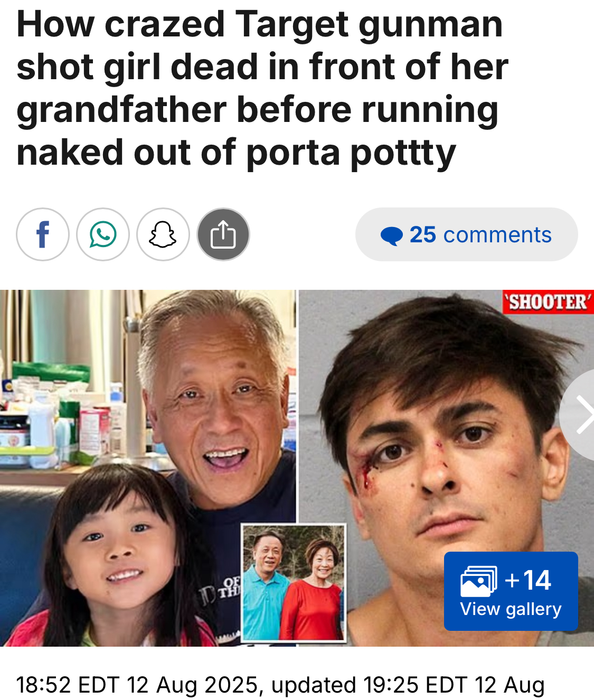The image size is (594, 700).
Task: Tap the word 'comments' in the pill
Action: [497, 235]
